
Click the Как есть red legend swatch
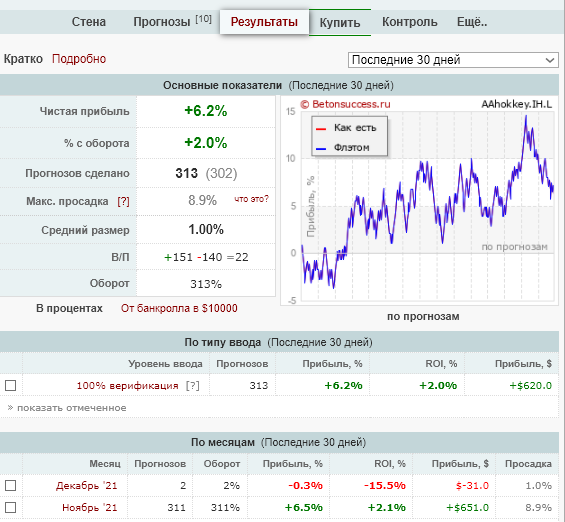coord(321,129)
